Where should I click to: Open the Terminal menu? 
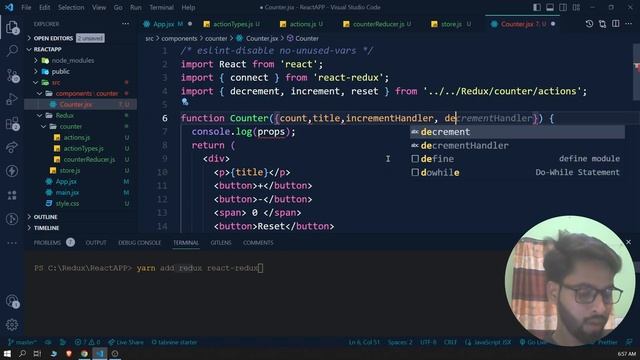(161, 7)
